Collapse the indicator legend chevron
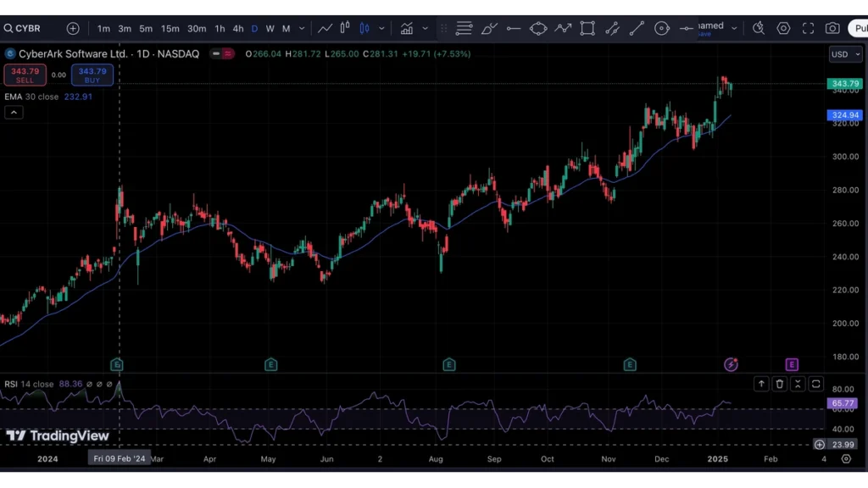868x488 pixels. [14, 113]
